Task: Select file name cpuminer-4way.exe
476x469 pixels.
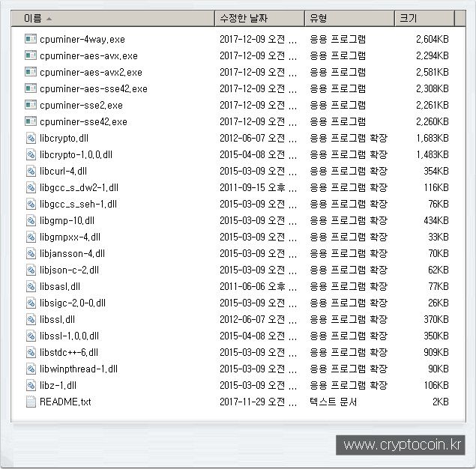Action: (x=82, y=40)
